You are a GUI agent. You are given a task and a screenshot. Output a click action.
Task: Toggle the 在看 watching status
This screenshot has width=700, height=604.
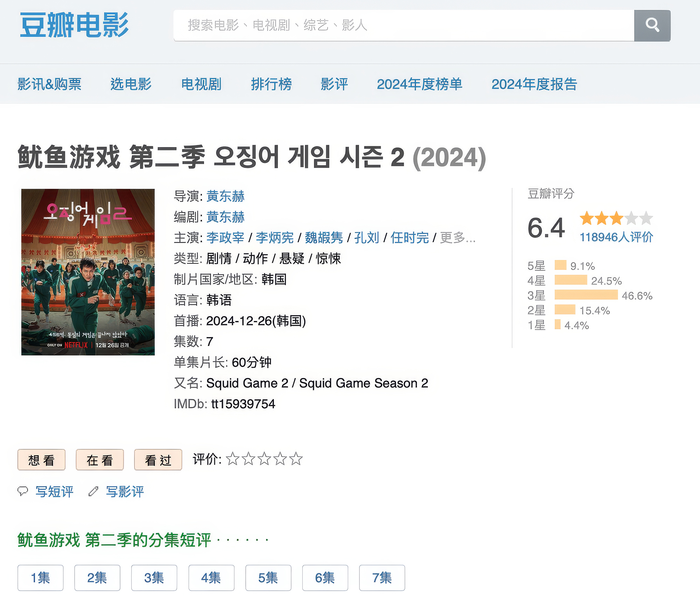click(99, 459)
